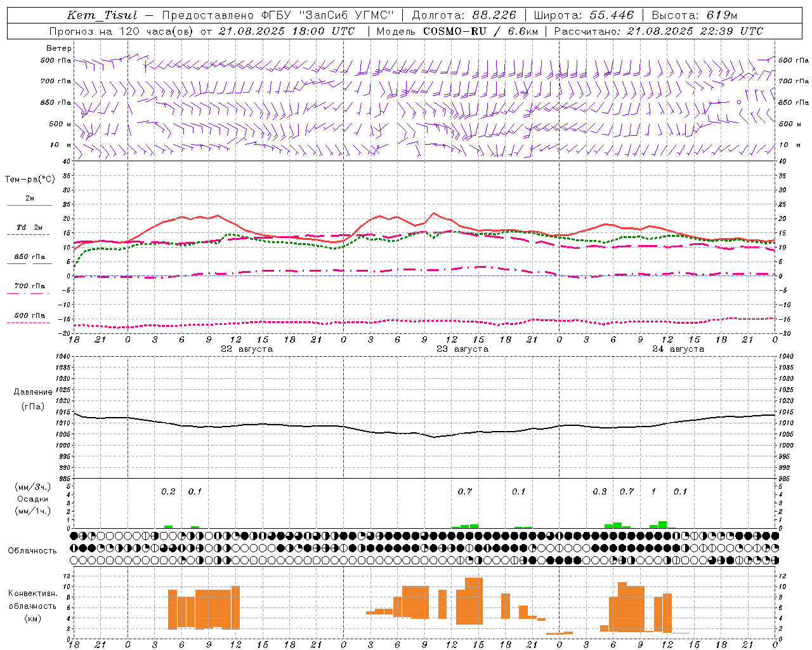Click the precipitation amount value 1

coord(653,491)
